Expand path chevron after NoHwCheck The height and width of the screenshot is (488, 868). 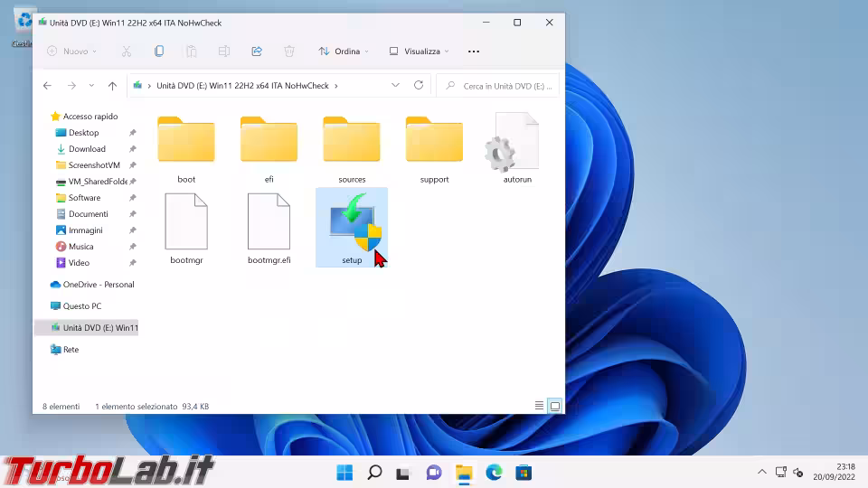point(336,86)
